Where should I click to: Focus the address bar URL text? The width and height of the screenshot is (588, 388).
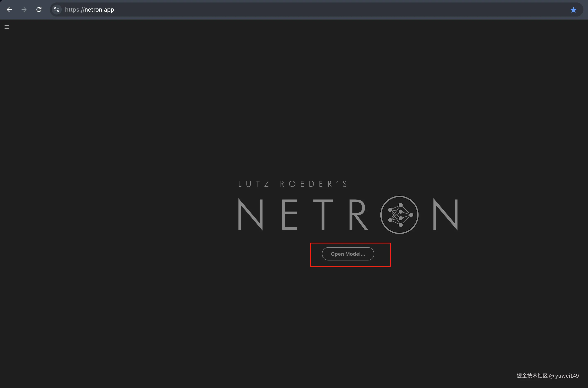click(99, 10)
